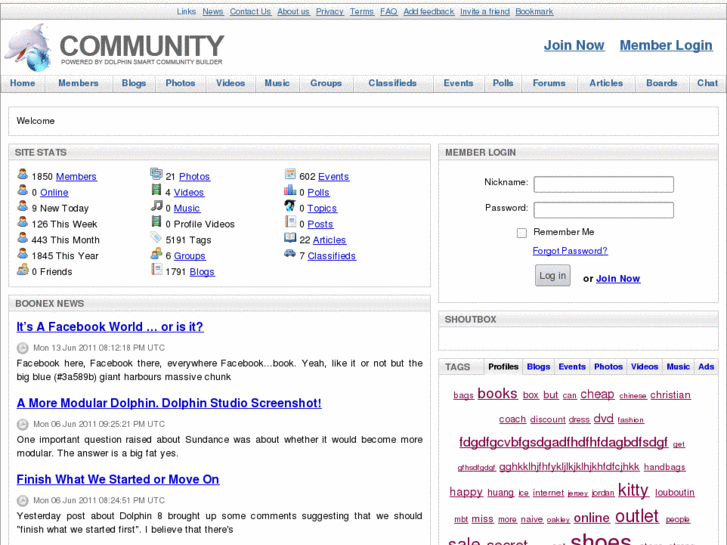This screenshot has width=727, height=545.
Task: Click the 602 Events stats link
Action: [x=333, y=177]
